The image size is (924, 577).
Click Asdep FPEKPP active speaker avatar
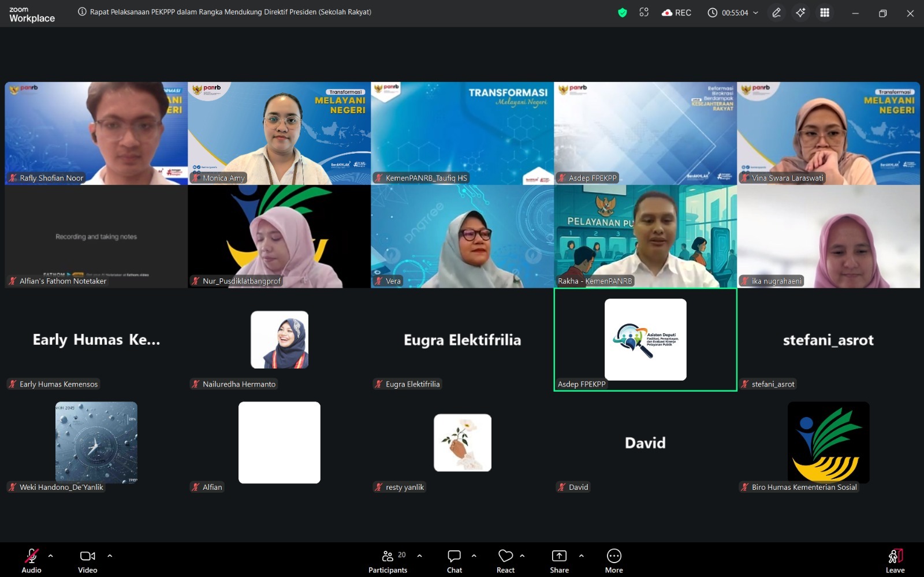[x=646, y=340]
